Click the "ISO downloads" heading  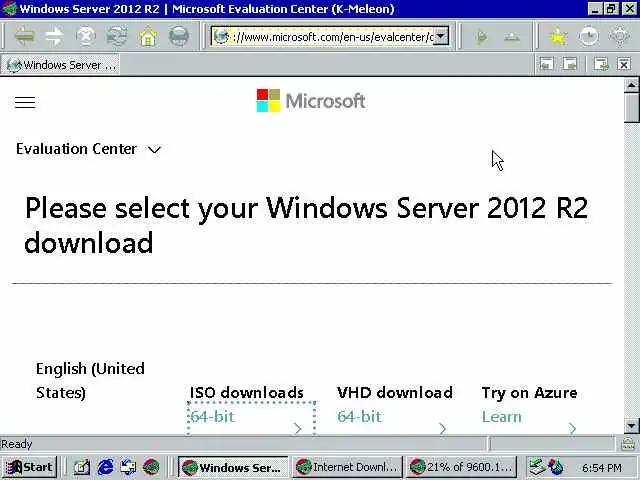tap(247, 393)
